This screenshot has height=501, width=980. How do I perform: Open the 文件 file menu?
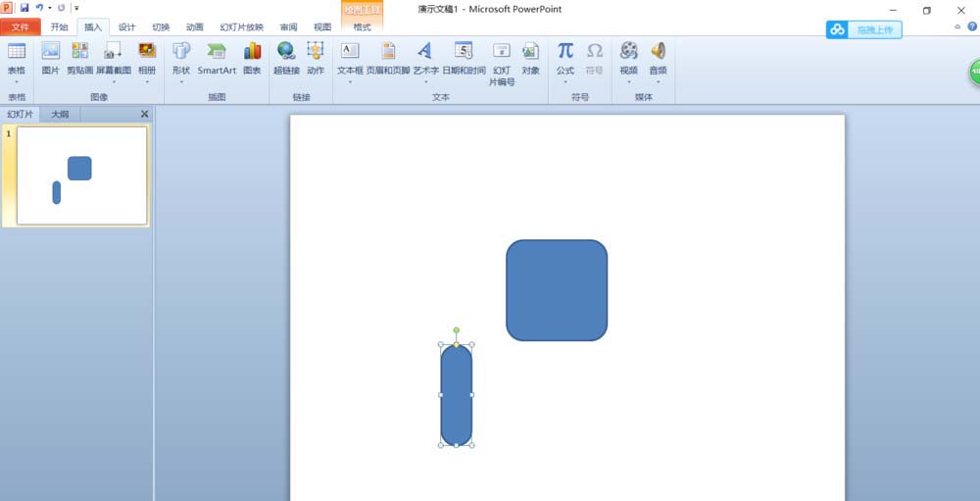(21, 27)
